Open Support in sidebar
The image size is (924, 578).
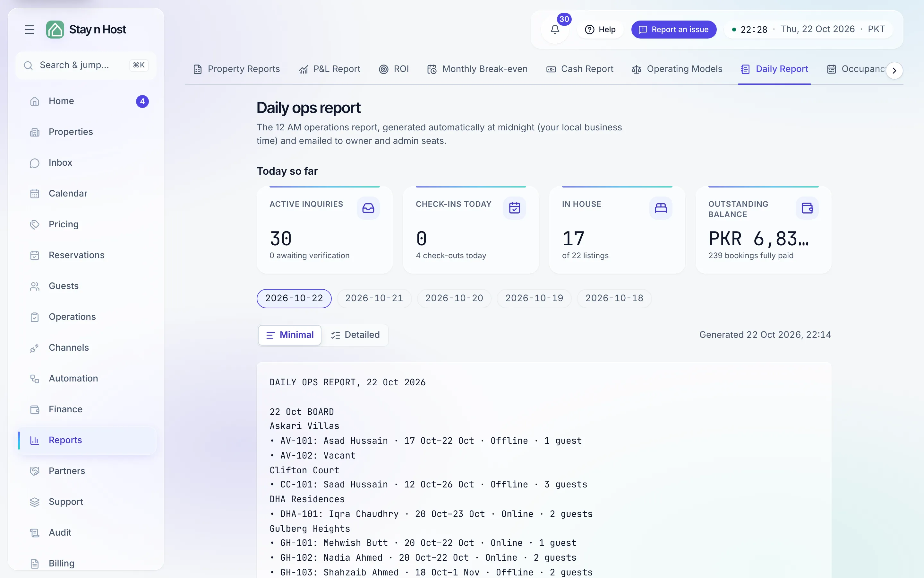coord(87,502)
